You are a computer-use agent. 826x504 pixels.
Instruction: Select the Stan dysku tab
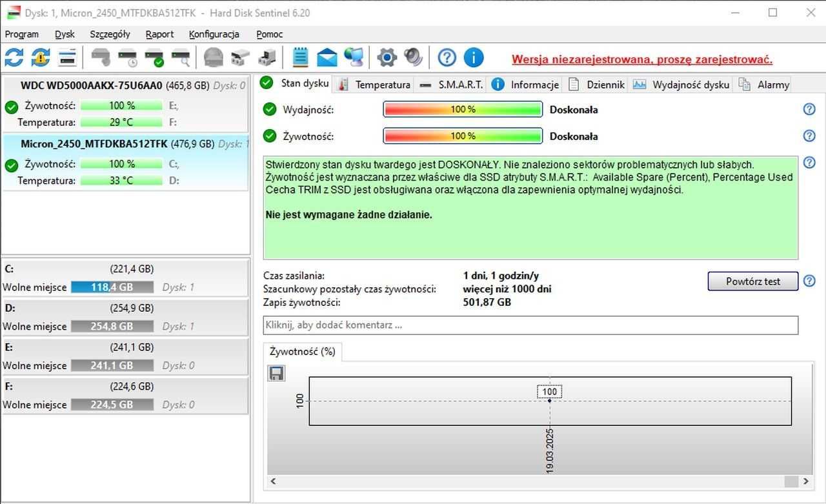tap(295, 83)
